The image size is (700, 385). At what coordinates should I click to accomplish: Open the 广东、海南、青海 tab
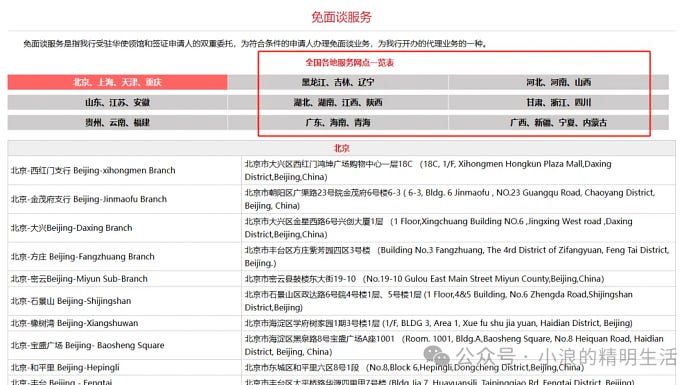tap(338, 122)
